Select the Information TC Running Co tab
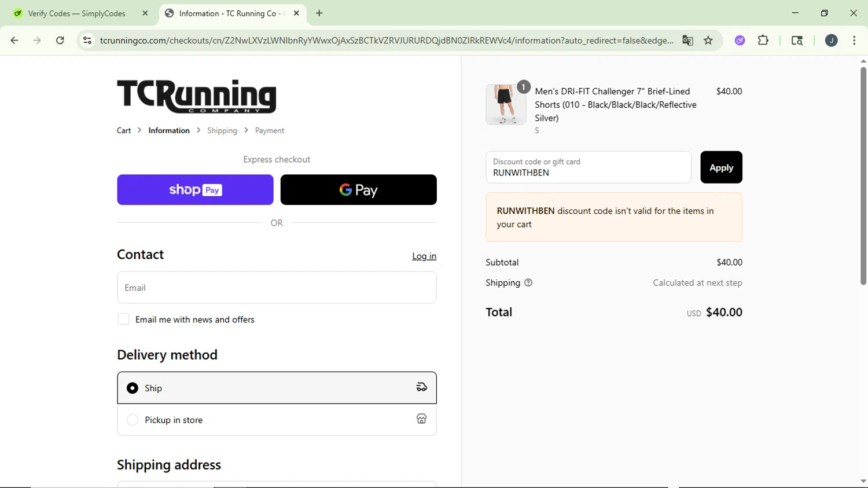The image size is (868, 488). tap(231, 13)
